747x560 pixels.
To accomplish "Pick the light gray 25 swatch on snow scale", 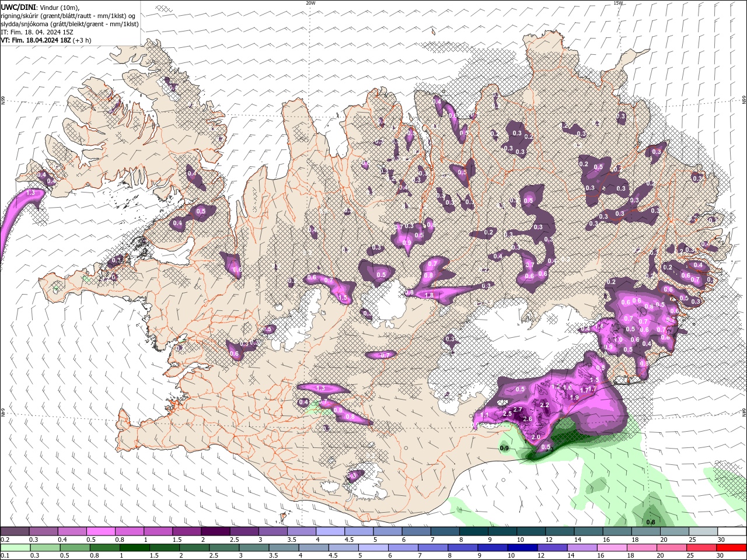I will coord(703,531).
